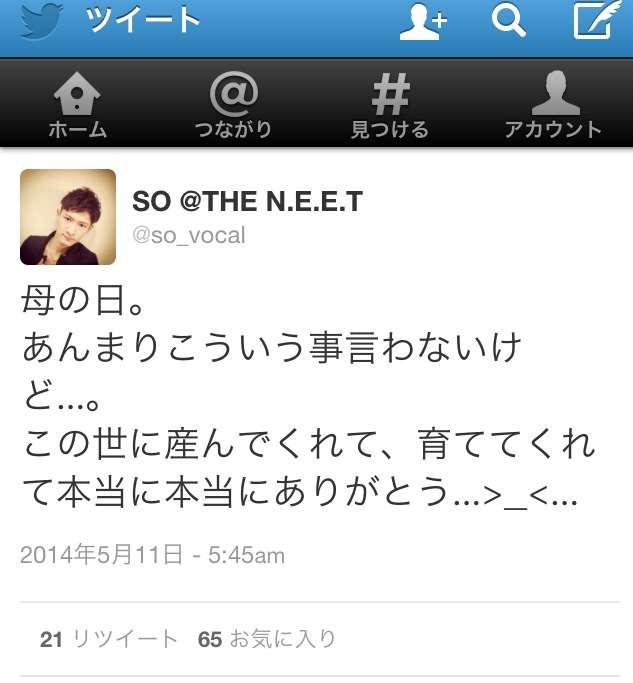Viewport: 633px width, 683px height.
Task: Open the 見つける tab label
Action: tap(390, 129)
